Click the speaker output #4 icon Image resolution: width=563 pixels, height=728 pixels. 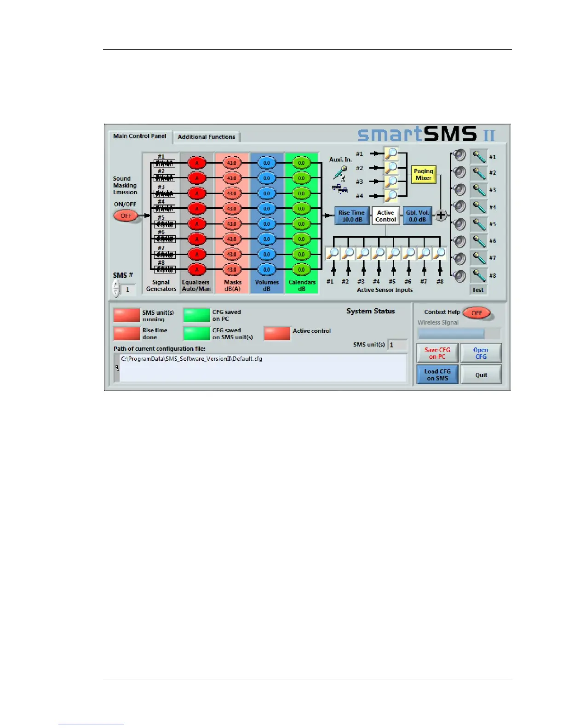[x=459, y=206]
